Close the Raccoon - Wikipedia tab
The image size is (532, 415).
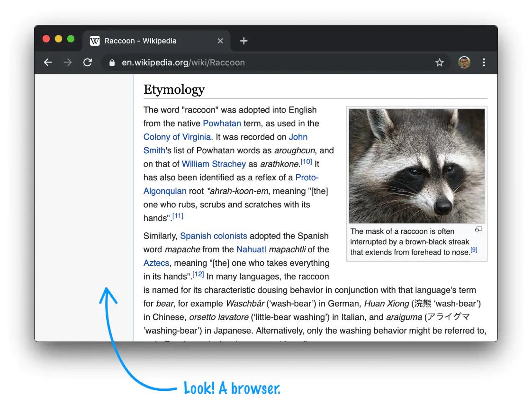click(220, 41)
